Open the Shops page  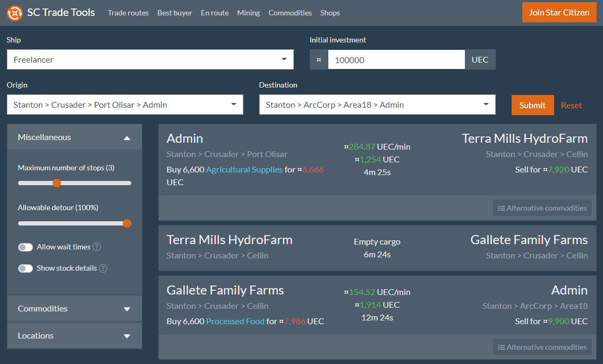coord(330,13)
